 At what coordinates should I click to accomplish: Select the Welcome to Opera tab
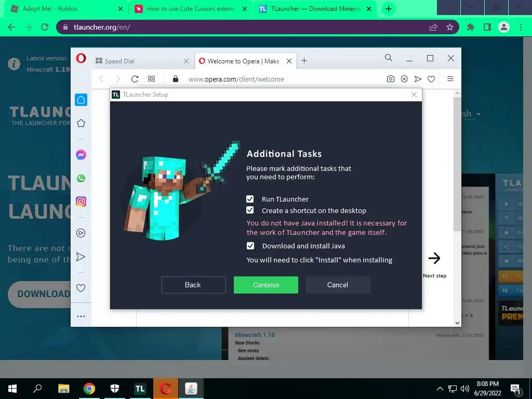[243, 61]
